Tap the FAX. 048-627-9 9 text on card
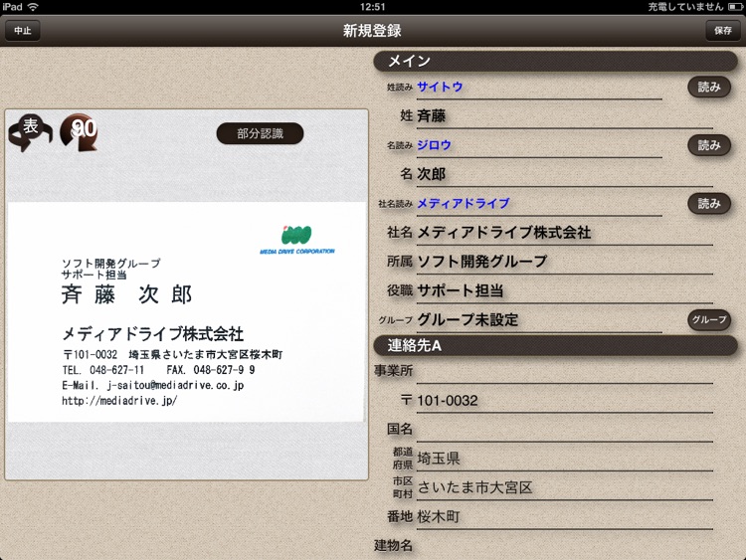This screenshot has height=560, width=746. (211, 370)
